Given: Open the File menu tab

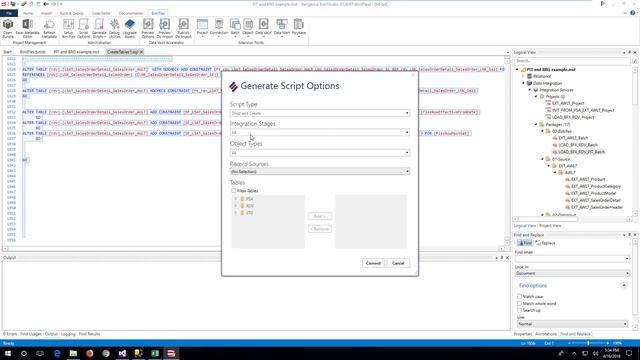Looking at the screenshot, I should pos(9,13).
